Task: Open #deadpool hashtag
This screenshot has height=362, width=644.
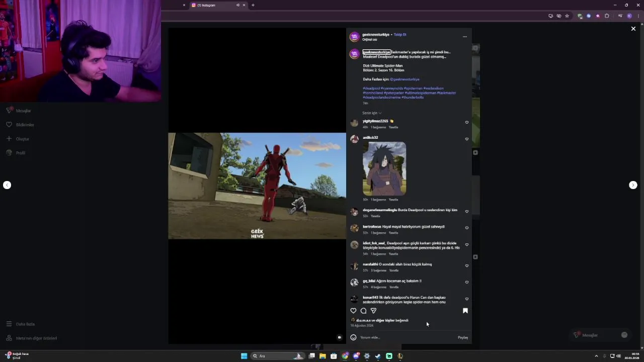Action: click(371, 88)
